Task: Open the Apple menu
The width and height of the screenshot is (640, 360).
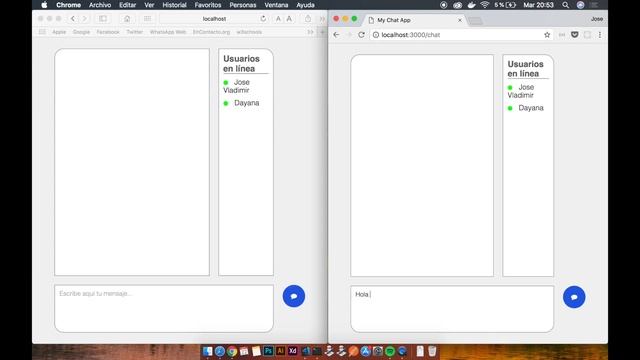Action: tap(44, 5)
